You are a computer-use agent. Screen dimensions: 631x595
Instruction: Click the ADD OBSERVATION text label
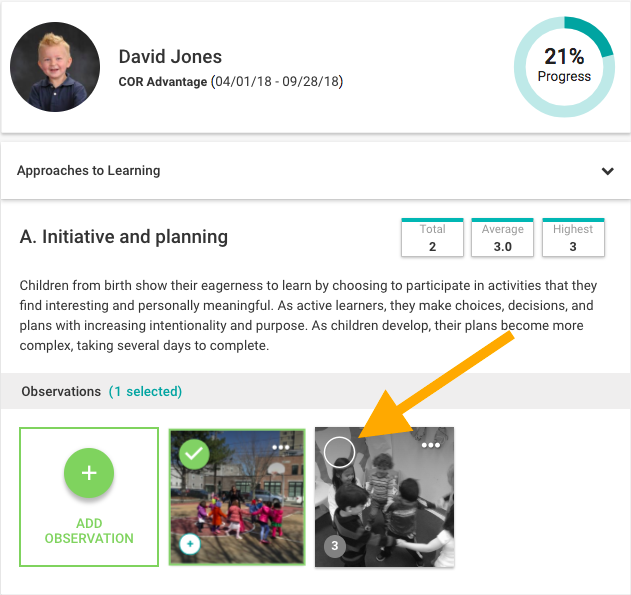(x=89, y=531)
